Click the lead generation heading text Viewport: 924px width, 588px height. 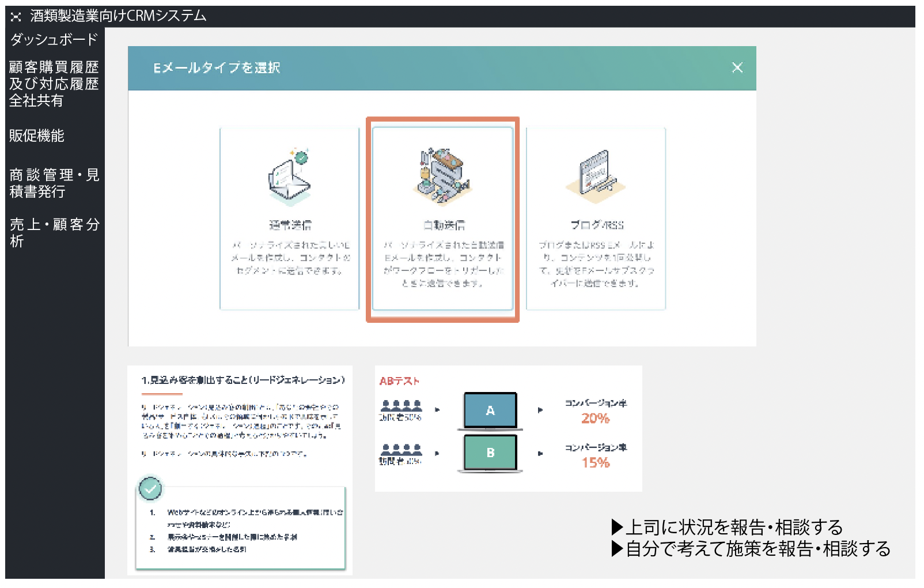[243, 380]
